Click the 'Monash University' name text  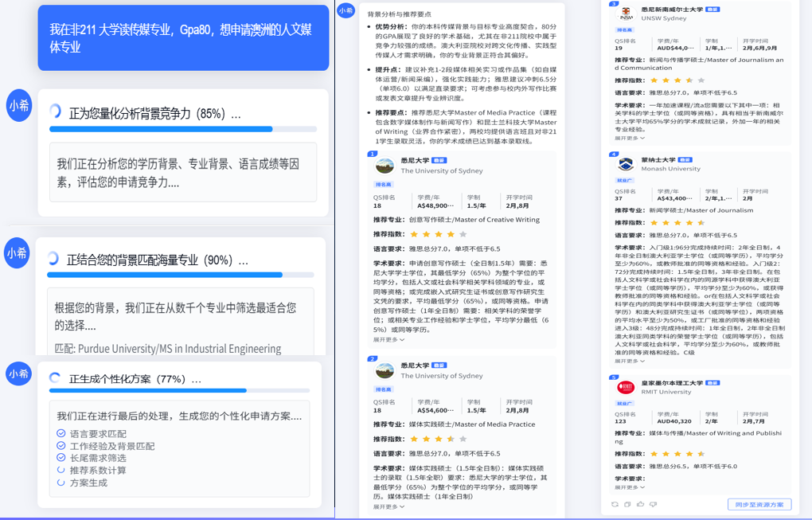tap(670, 168)
